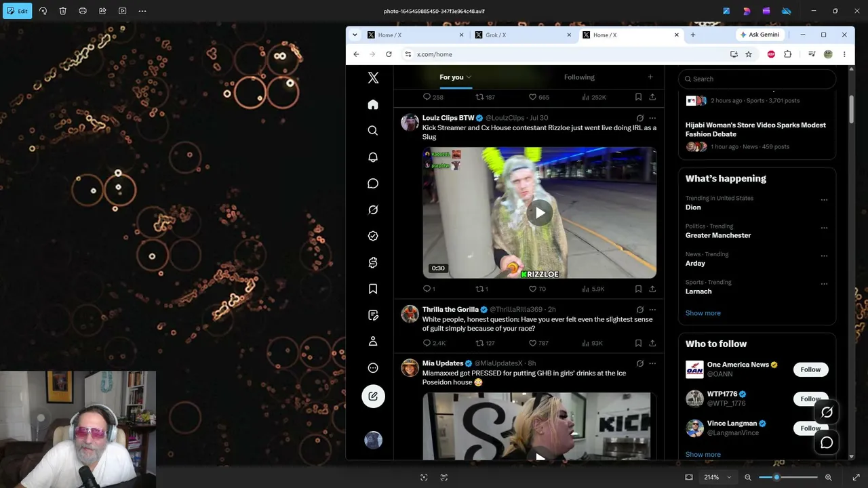Viewport: 868px width, 488px height.
Task: Open Grok from the X sidebar
Action: 373,210
